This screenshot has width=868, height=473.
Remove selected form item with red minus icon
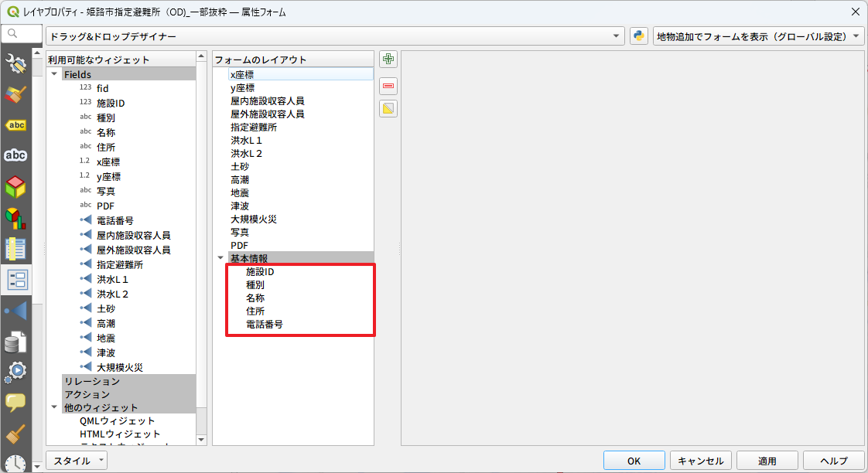point(388,85)
